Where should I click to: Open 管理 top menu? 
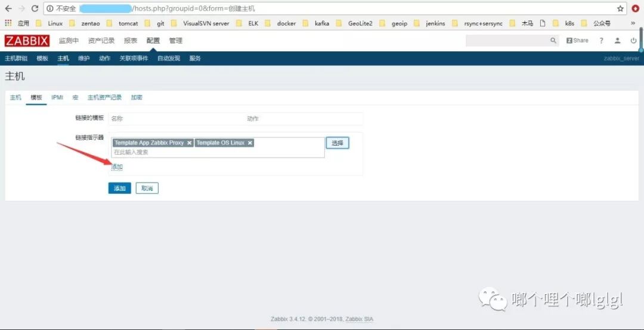176,41
